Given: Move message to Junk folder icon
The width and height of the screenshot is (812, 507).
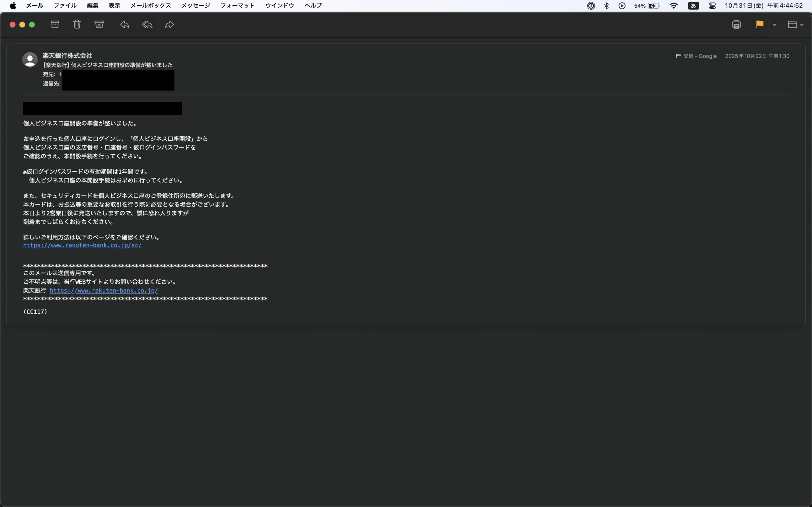Looking at the screenshot, I should click(x=99, y=24).
